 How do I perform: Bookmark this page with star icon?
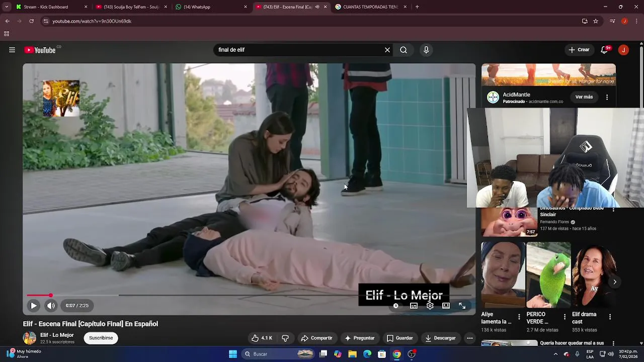[596, 21]
